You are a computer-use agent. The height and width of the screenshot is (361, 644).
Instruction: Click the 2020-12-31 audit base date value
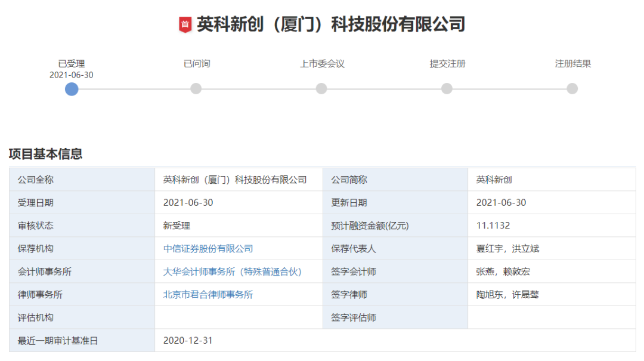(188, 341)
